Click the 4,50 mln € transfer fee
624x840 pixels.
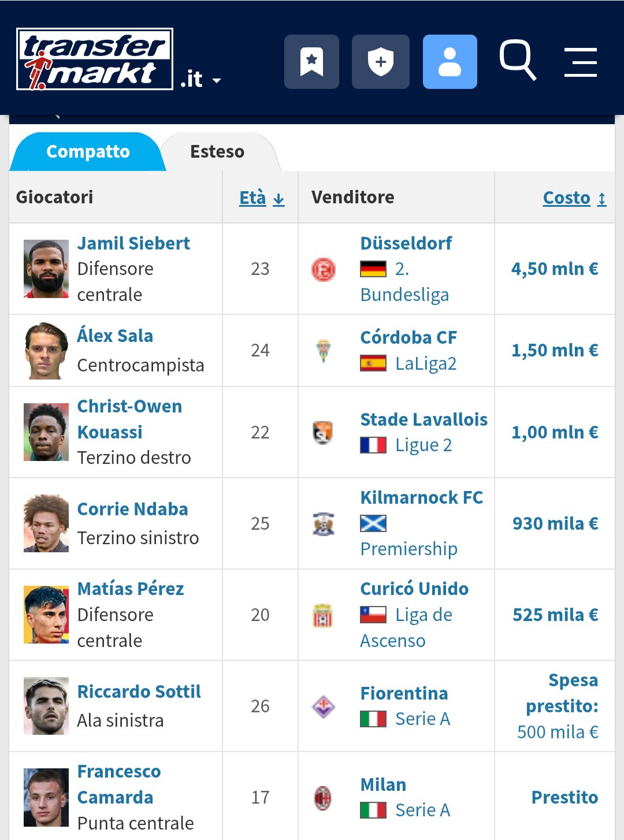[555, 269]
